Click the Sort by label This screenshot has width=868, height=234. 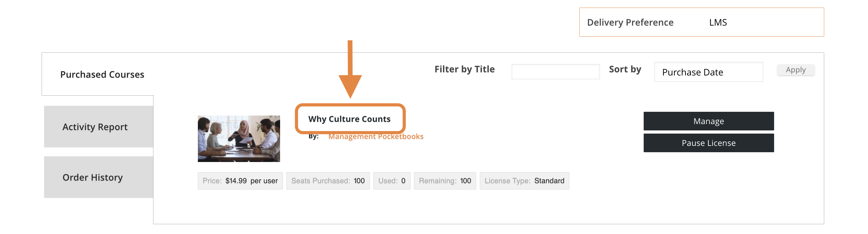pos(625,69)
